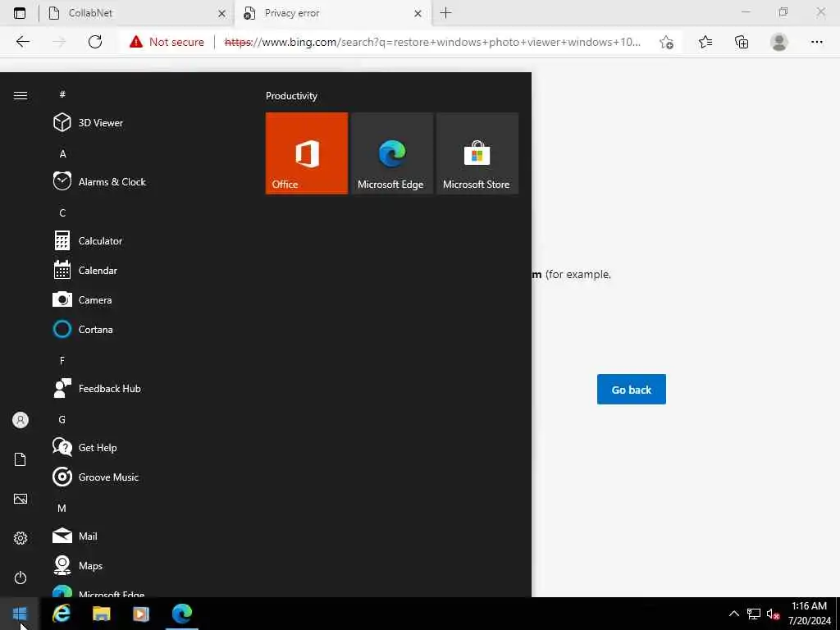This screenshot has width=840, height=630.
Task: Click the letter C section header
Action: pos(62,212)
